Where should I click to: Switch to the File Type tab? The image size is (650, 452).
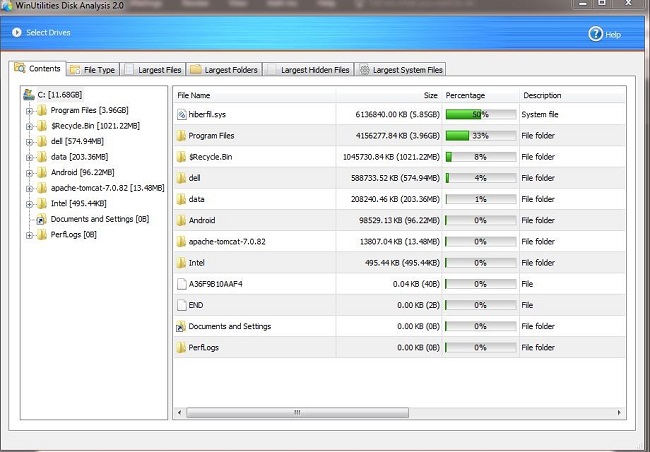tap(93, 70)
